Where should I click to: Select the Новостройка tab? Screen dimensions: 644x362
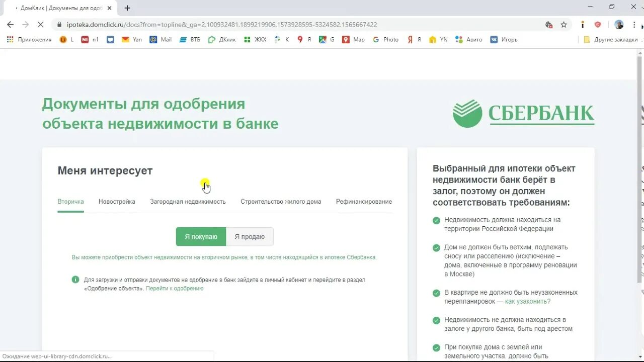pos(117,202)
